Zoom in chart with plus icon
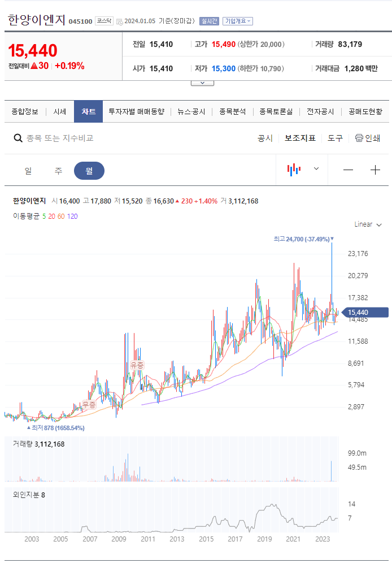Image resolution: width=392 pixels, height=563 pixels. tap(375, 170)
